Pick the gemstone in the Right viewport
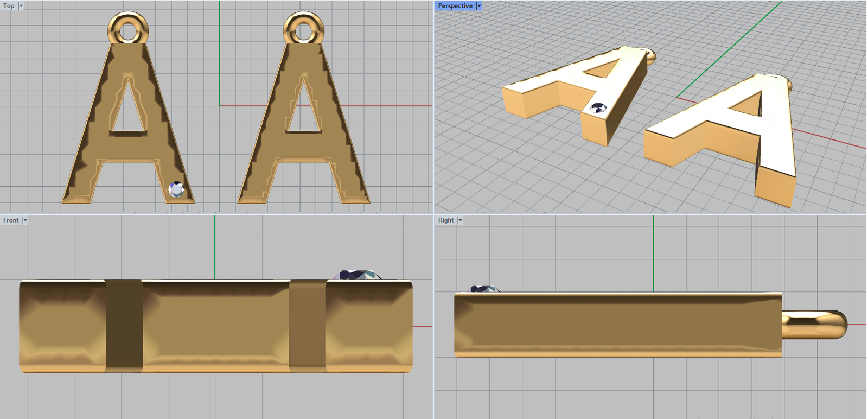 (x=482, y=289)
